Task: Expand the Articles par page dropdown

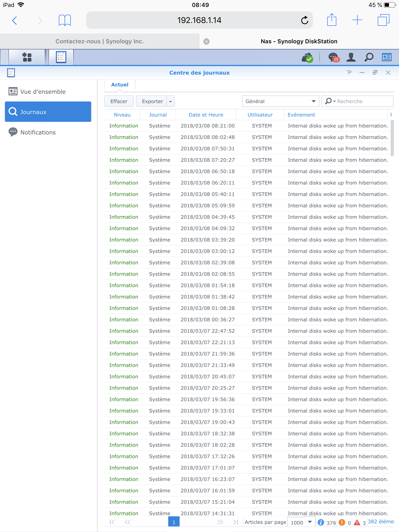Action: [310, 522]
